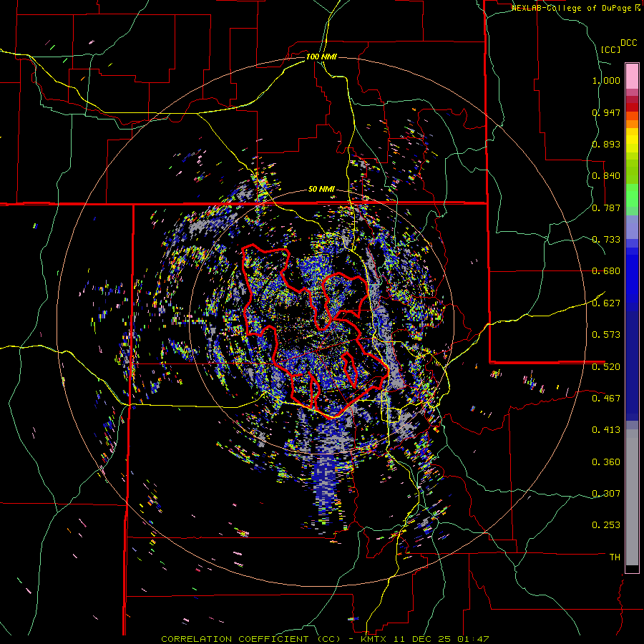Click the [CC] units label
Screen dimensions: 644x644
click(x=611, y=49)
